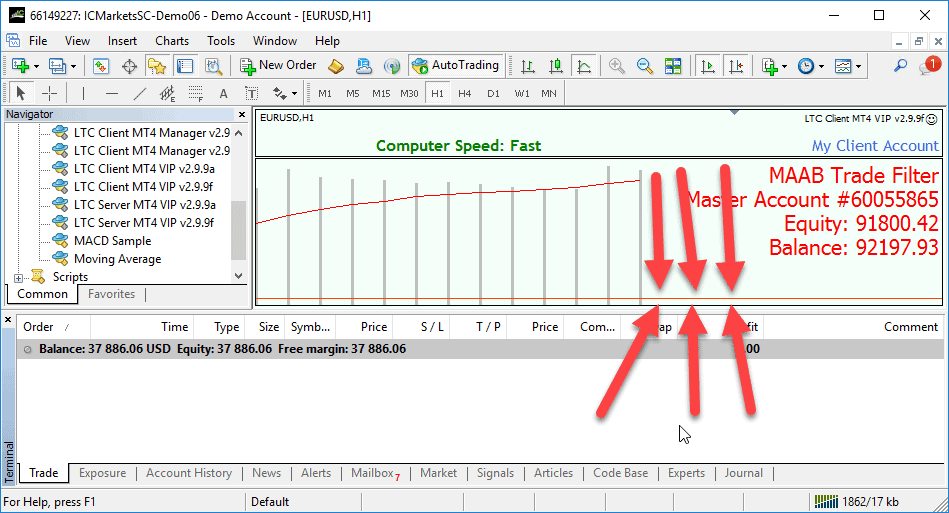
Task: Click the New Order button
Action: (x=278, y=65)
